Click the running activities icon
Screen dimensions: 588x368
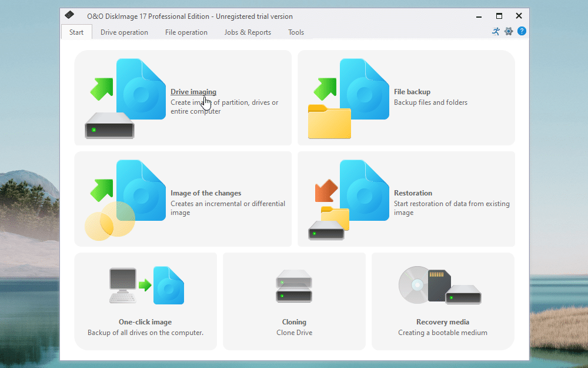point(496,31)
